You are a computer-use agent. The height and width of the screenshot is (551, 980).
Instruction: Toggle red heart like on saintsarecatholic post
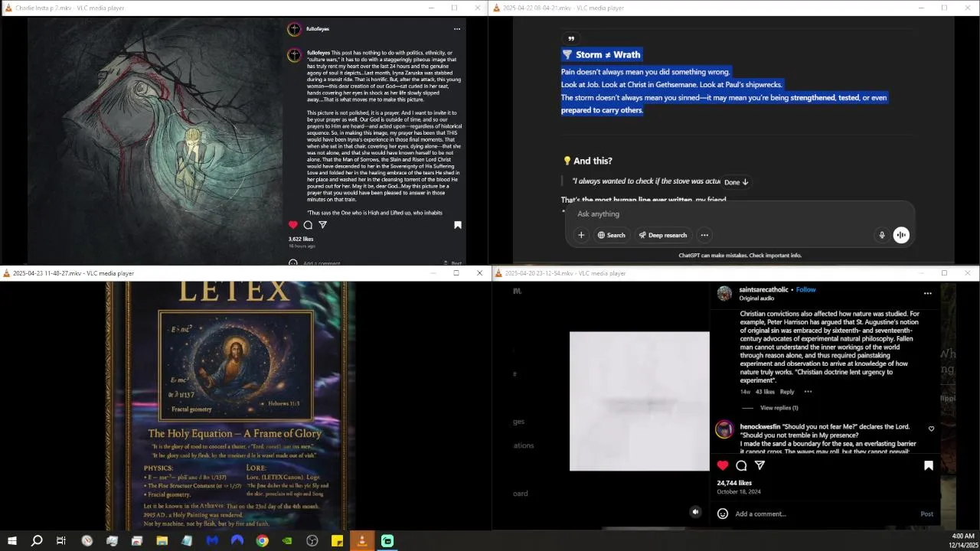click(x=723, y=465)
